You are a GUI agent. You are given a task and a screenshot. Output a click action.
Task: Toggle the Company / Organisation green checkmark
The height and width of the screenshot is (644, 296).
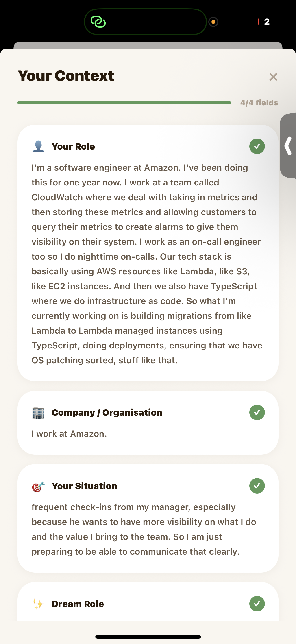(x=257, y=412)
